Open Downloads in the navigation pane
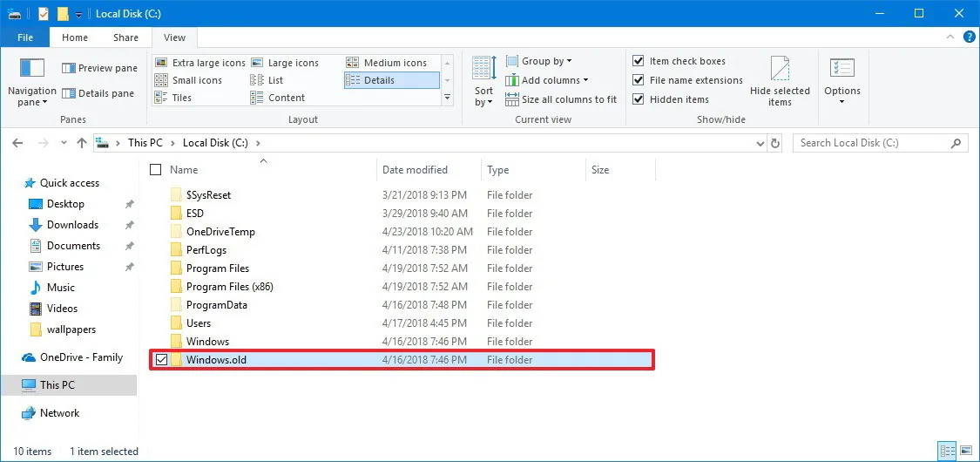 pos(72,224)
